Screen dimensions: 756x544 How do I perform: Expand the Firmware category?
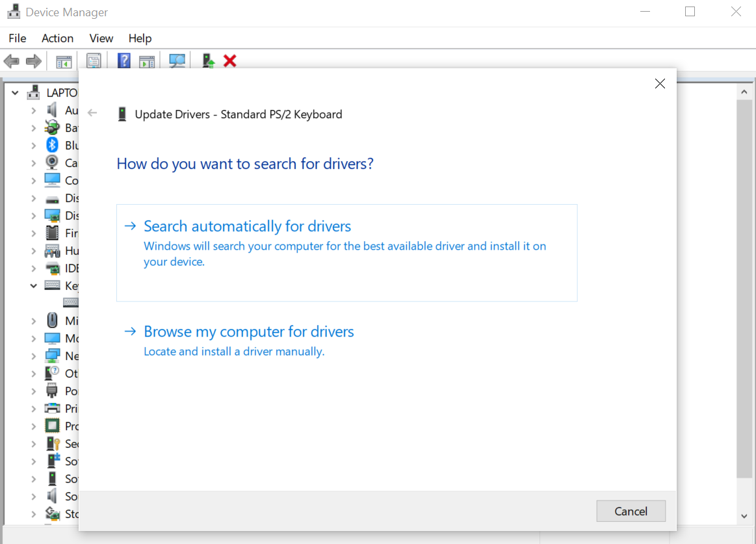33,233
